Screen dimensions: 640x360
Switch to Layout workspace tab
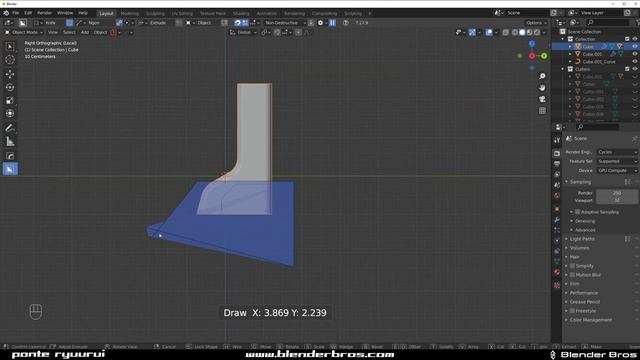(x=106, y=13)
